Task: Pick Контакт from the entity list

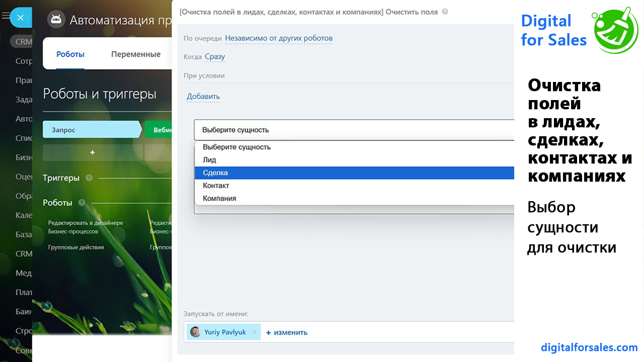Action: click(354, 186)
